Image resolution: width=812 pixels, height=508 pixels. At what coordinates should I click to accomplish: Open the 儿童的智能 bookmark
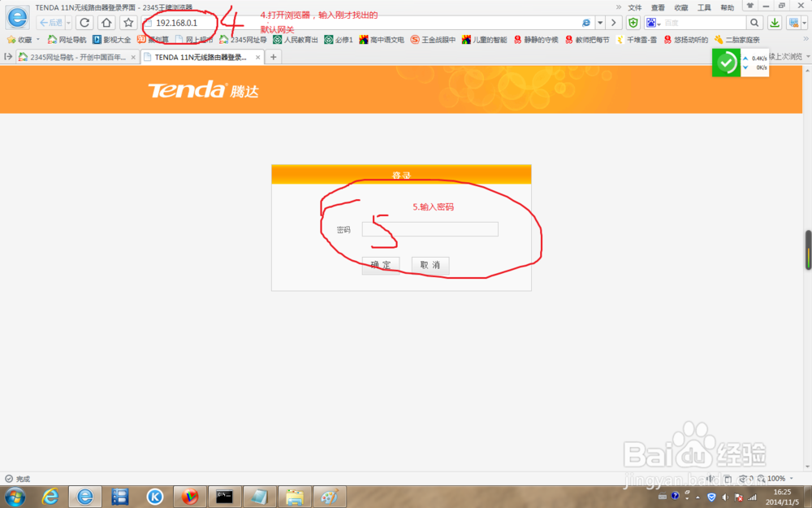(x=485, y=39)
